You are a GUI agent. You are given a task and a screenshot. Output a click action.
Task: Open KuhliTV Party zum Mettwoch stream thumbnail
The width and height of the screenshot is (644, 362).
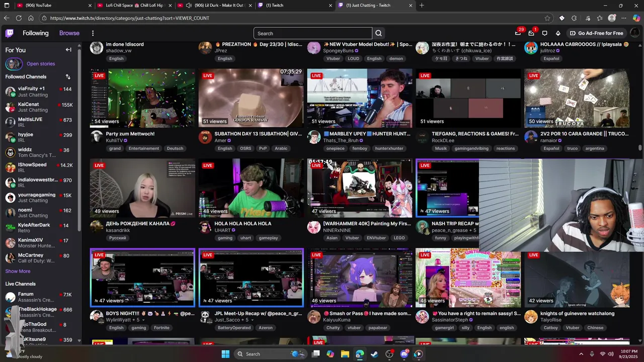point(142,99)
